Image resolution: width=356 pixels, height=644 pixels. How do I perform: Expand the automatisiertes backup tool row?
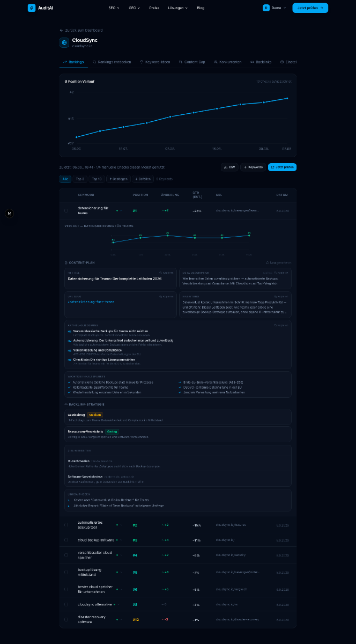121,525
